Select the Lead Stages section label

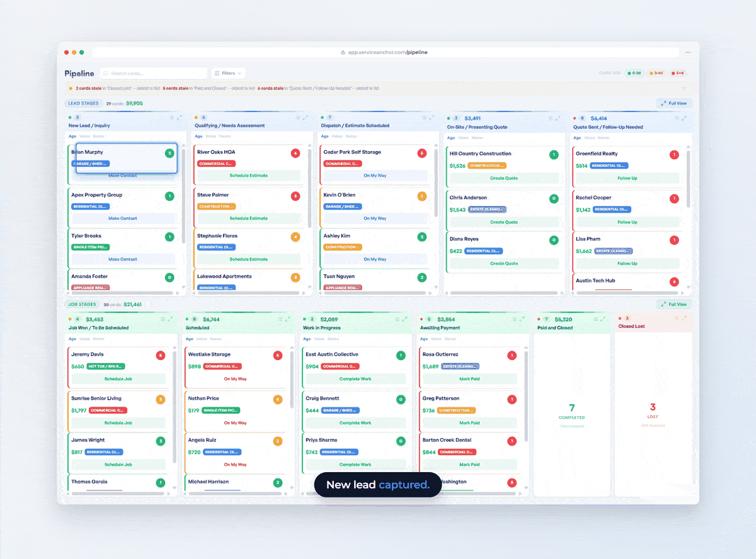click(x=83, y=103)
